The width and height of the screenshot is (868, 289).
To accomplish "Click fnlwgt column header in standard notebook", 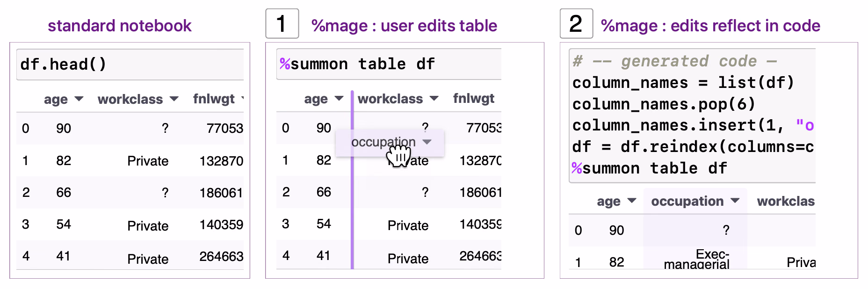I will [214, 99].
